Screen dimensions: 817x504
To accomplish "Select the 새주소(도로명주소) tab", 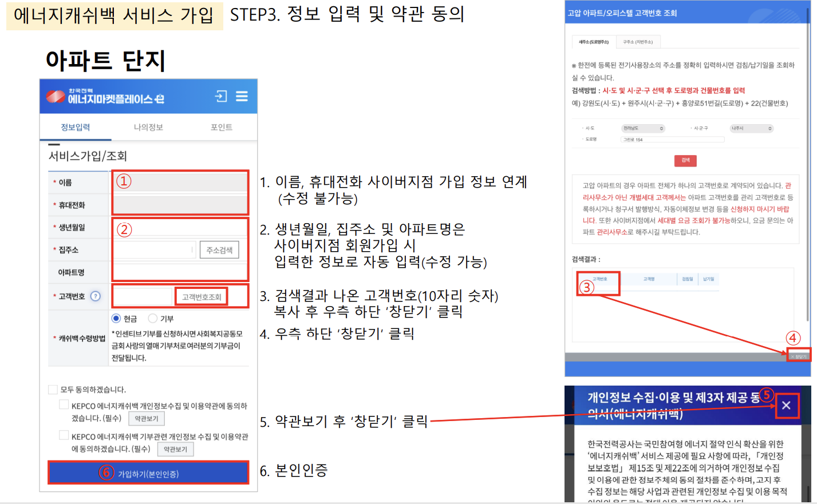I will (x=594, y=42).
